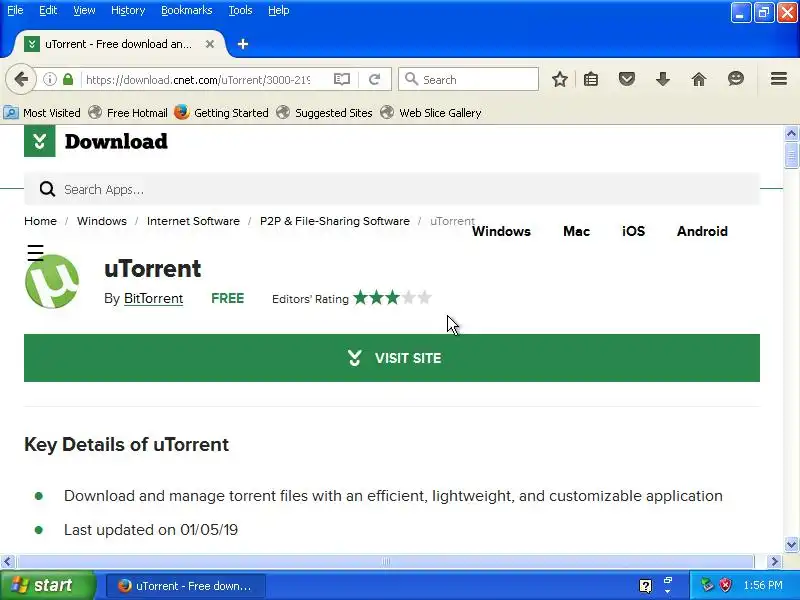Open the Windows breadcrumb link
This screenshot has width=800, height=600.
click(102, 221)
